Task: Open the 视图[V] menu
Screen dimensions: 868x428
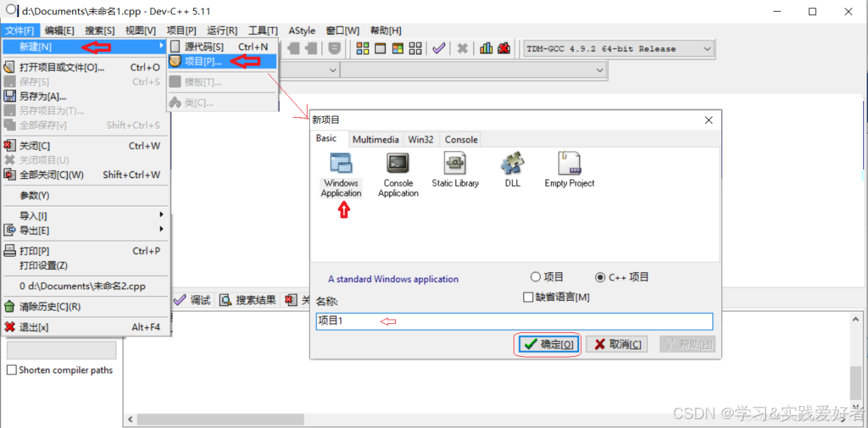Action: [140, 30]
